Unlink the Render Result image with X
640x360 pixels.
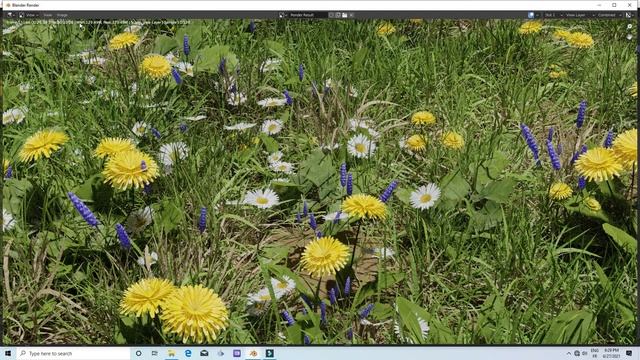tap(351, 15)
